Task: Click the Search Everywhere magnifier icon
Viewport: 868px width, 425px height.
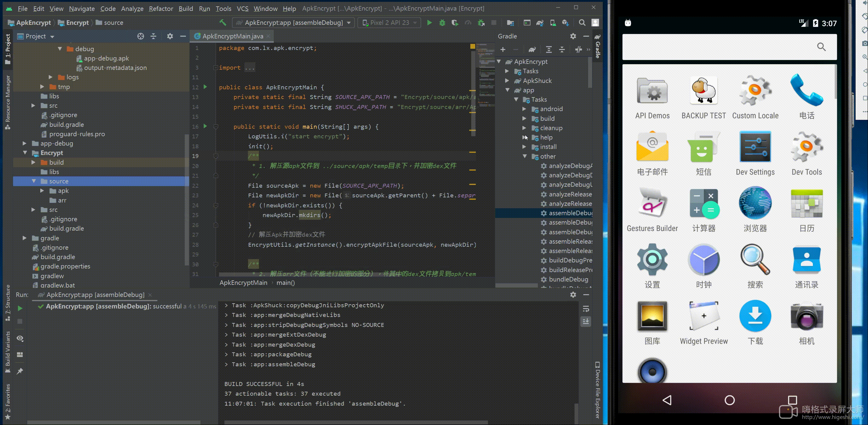Action: pyautogui.click(x=582, y=23)
